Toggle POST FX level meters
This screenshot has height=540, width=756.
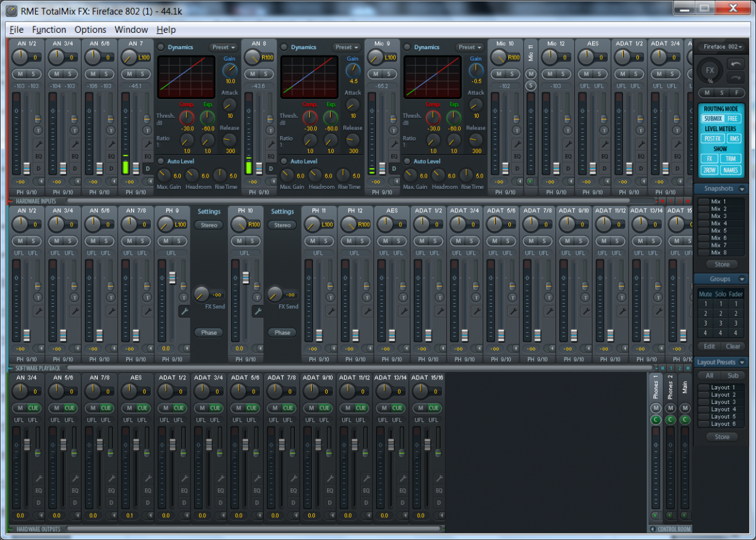pyautogui.click(x=712, y=139)
